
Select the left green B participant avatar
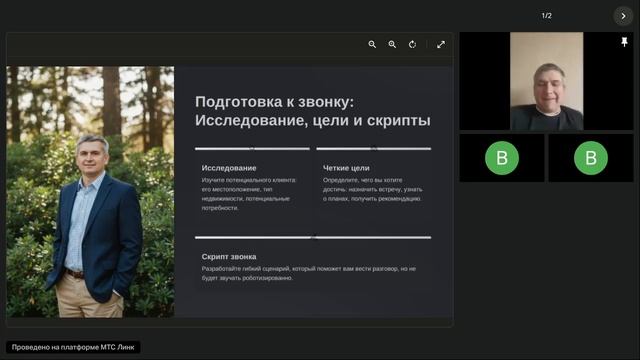(x=502, y=158)
